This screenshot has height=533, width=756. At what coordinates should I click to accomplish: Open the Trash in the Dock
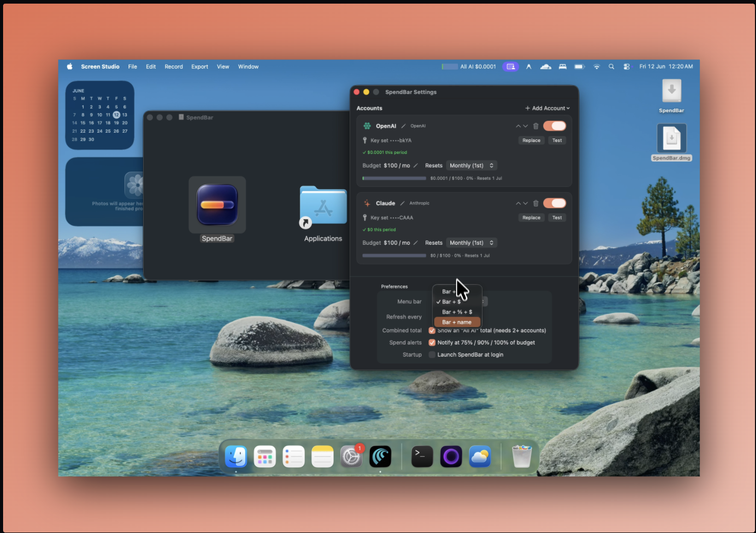pyautogui.click(x=522, y=457)
